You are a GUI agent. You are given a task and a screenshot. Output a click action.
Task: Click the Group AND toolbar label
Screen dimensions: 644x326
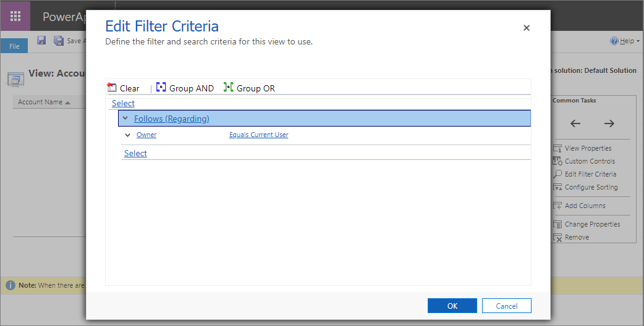[192, 88]
